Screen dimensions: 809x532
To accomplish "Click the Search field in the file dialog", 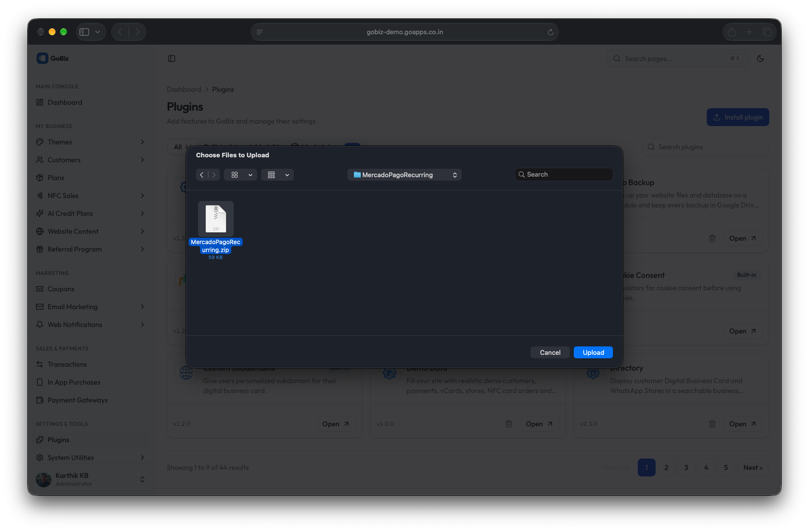I will point(564,175).
